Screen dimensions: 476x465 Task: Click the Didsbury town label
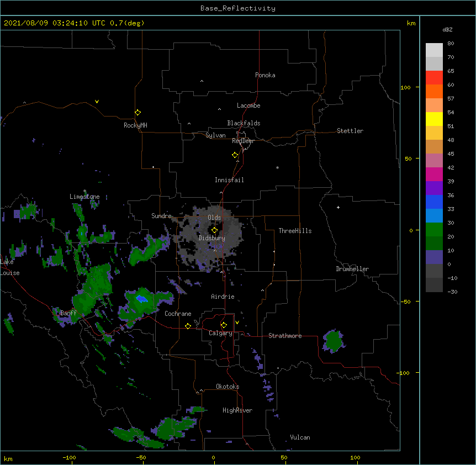point(212,238)
